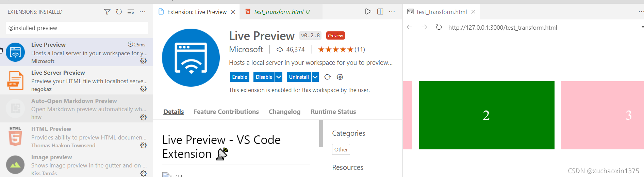Go forward in the preview browser
644x177 pixels.
[424, 27]
